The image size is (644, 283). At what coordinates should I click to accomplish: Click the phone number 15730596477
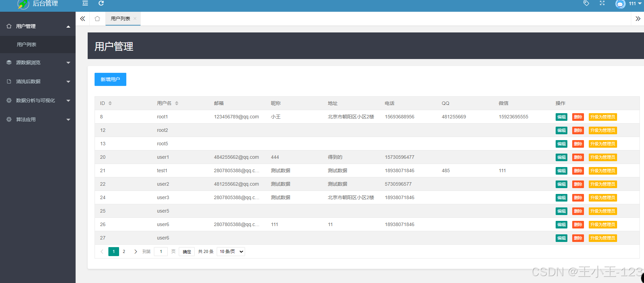(400, 157)
